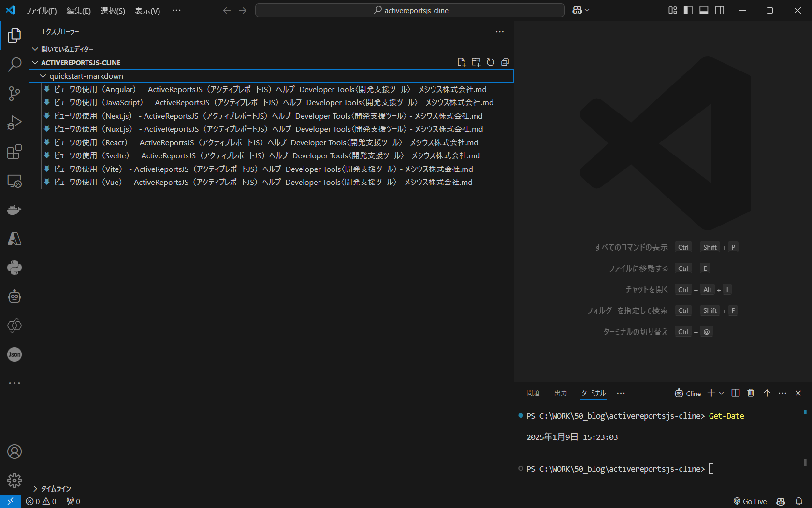
Task: Open the Json view in activity bar
Action: click(x=14, y=354)
